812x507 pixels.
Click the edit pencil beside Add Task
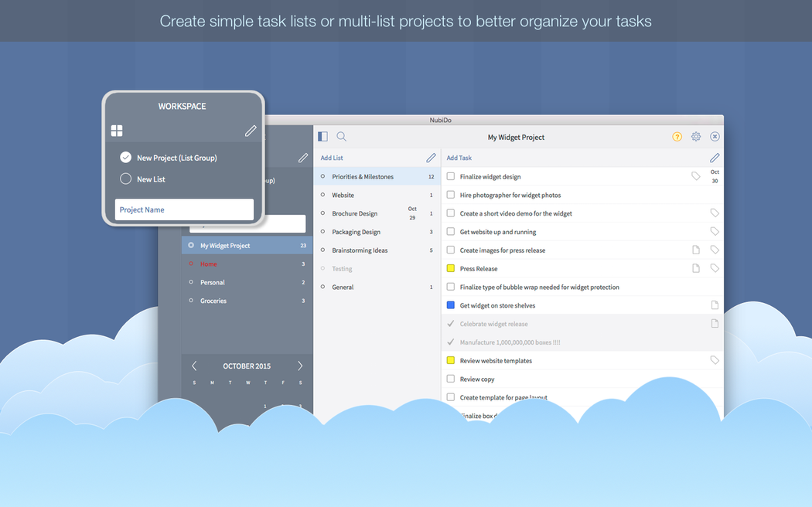coord(715,158)
